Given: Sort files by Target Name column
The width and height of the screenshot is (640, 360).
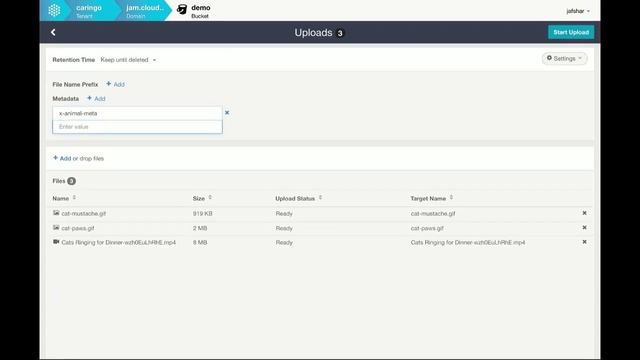Looking at the screenshot, I should [431, 198].
